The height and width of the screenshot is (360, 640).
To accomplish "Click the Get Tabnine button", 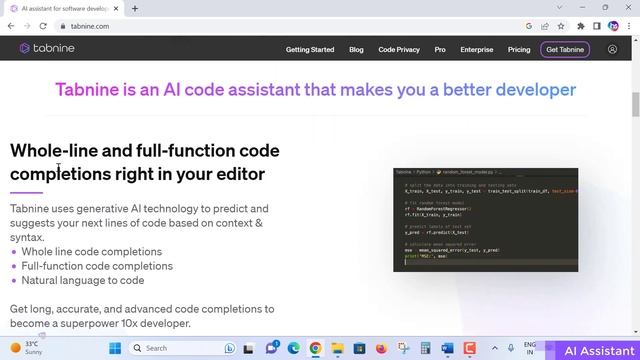I will pyautogui.click(x=565, y=49).
